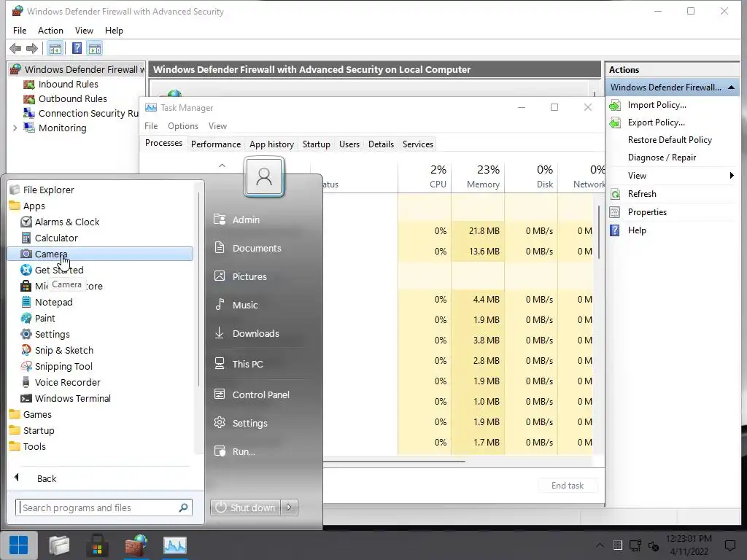This screenshot has height=560, width=747.
Task: Click Diagnose / Repair action
Action: click(662, 157)
